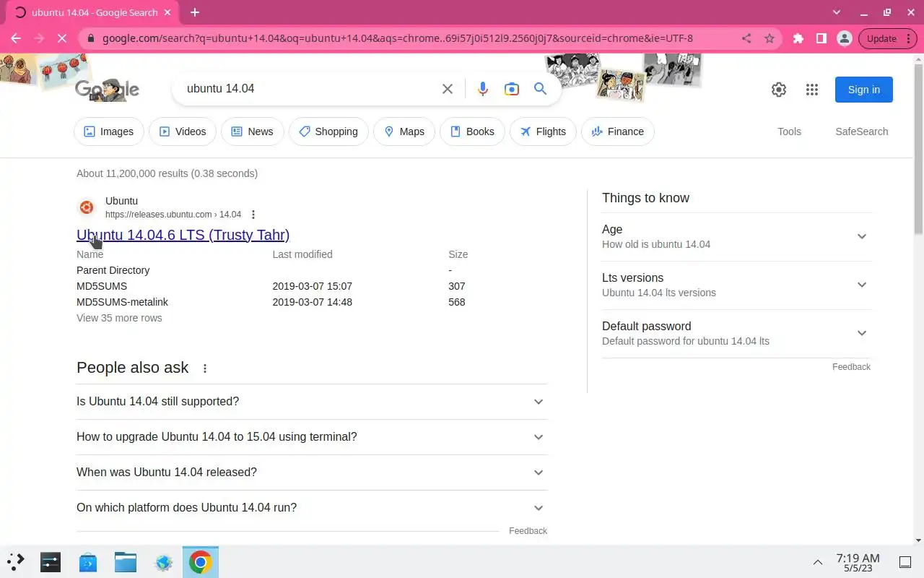Stop loading the page
924x578 pixels.
(x=62, y=38)
